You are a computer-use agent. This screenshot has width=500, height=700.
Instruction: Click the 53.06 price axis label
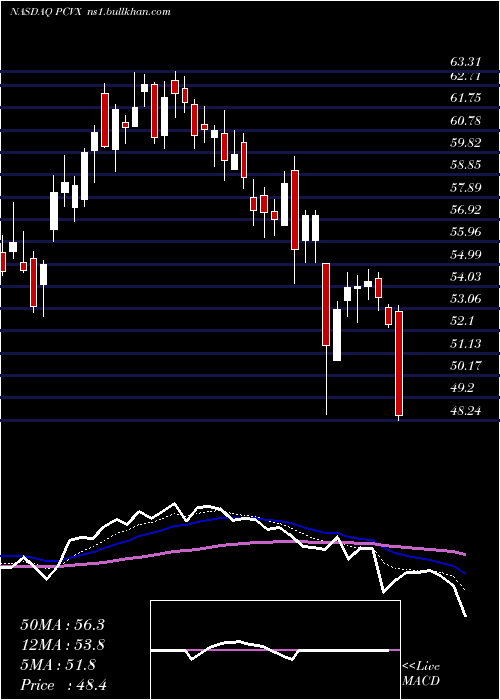click(x=466, y=299)
